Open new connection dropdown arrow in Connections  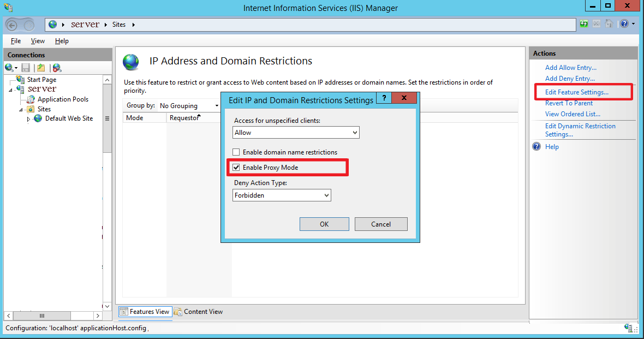pos(16,68)
